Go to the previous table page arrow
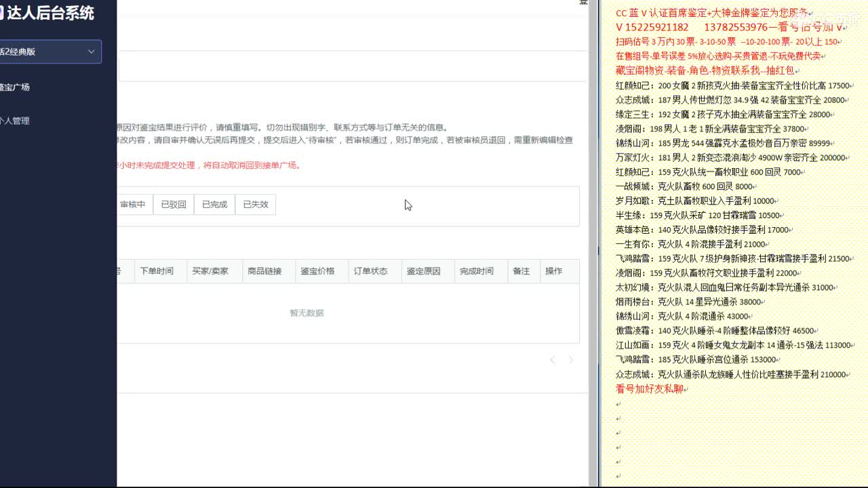 coord(553,360)
